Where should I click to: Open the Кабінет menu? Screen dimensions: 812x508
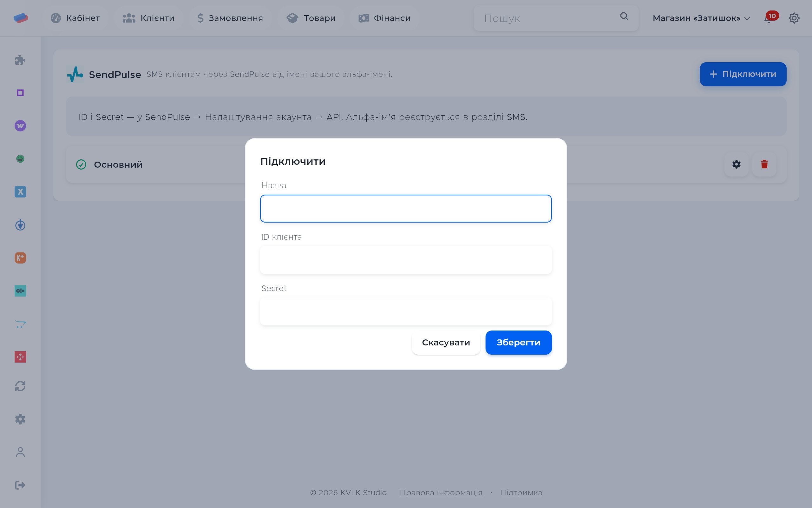pyautogui.click(x=75, y=18)
